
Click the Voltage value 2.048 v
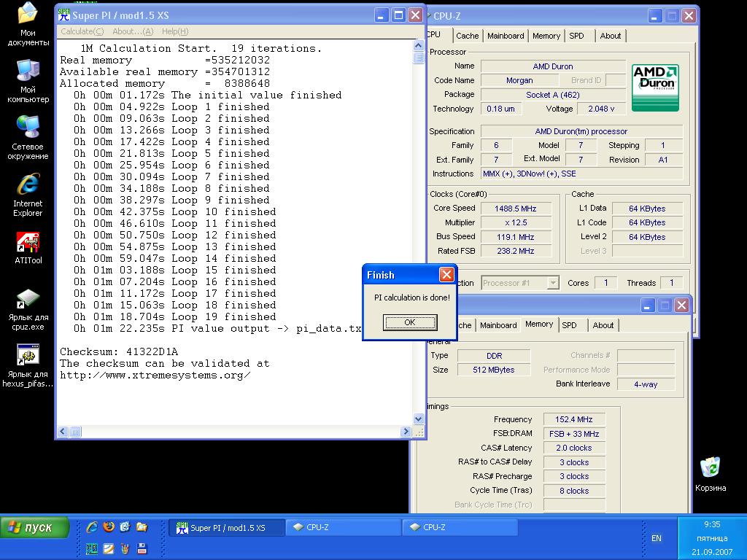[601, 109]
